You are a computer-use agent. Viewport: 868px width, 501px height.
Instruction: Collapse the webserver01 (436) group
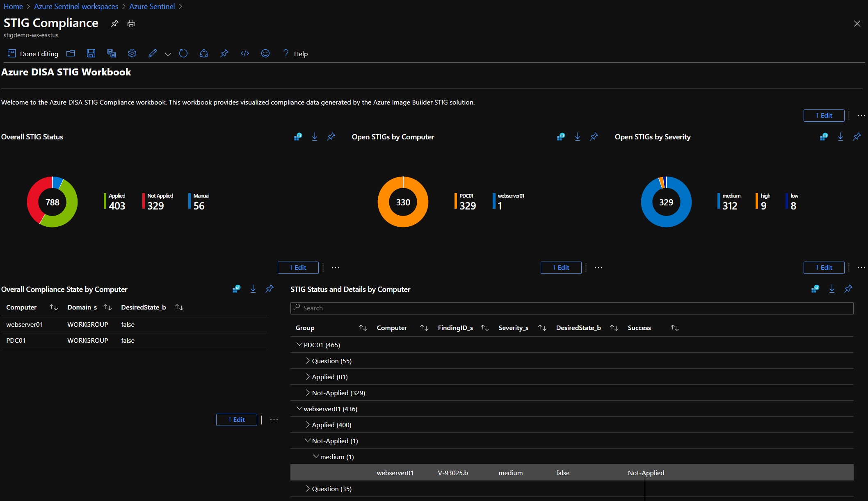[x=299, y=408]
